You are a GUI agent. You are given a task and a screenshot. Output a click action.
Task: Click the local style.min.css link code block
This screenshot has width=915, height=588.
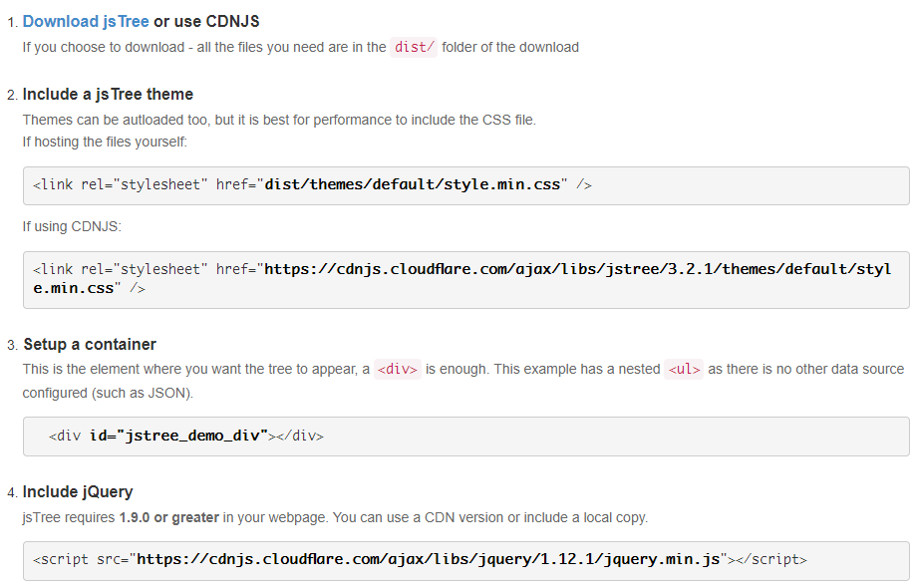[x=466, y=185]
